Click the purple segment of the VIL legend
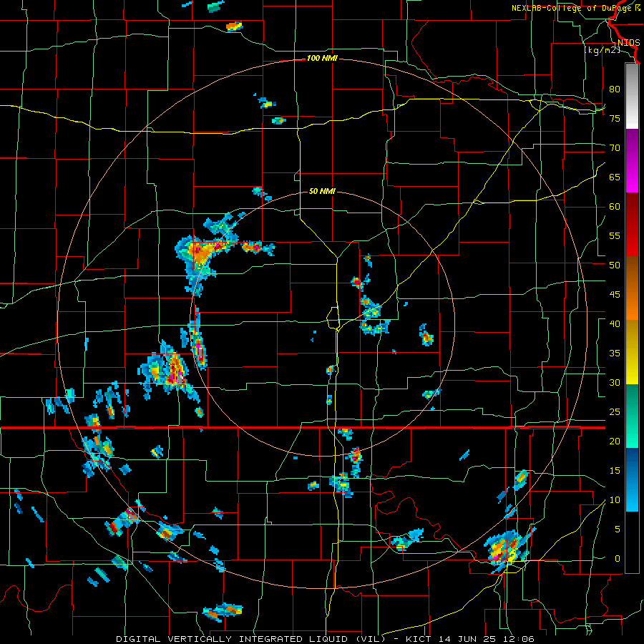 coord(632,160)
